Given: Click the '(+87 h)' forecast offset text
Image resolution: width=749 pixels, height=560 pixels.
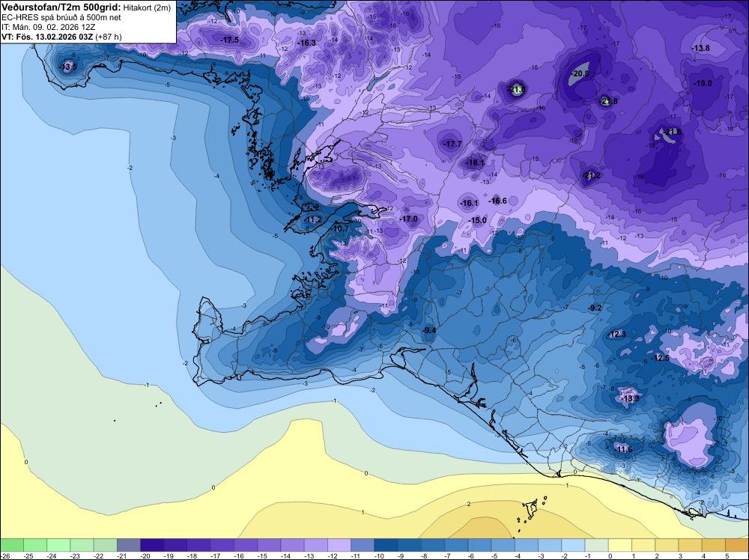Looking at the screenshot, I should tap(109, 37).
